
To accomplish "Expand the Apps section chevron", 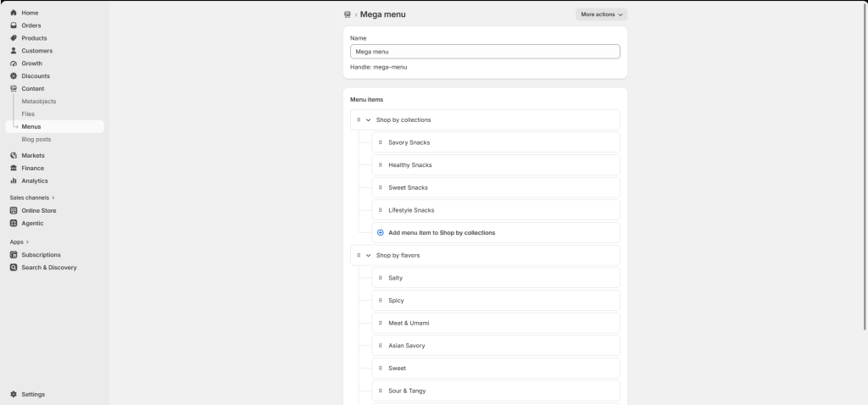I will [x=28, y=241].
